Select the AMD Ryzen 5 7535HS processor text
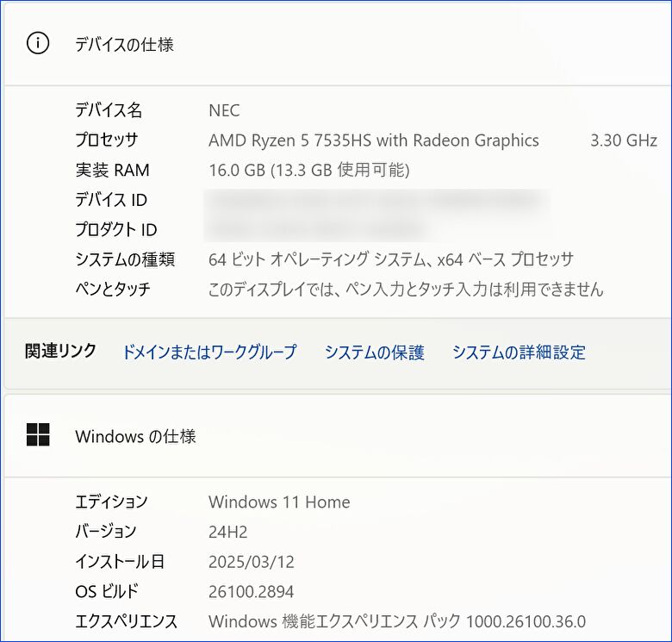Viewport: 672px width, 642px height. tap(374, 140)
